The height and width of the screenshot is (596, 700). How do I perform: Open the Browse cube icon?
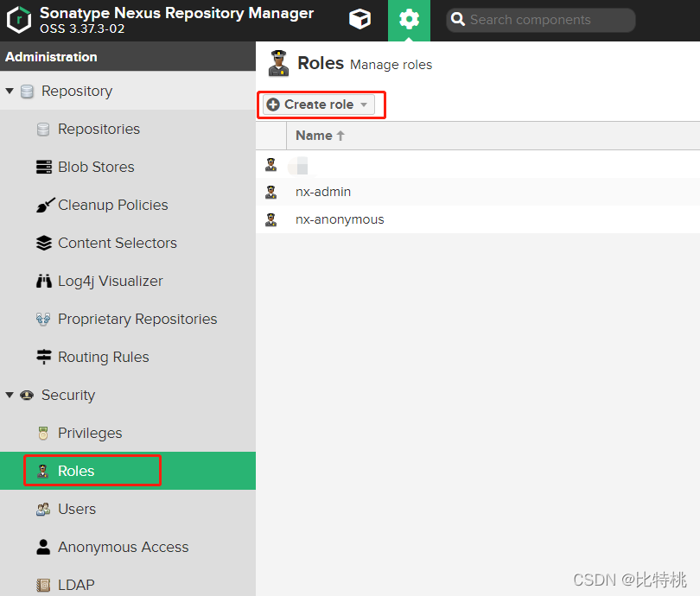click(x=360, y=20)
